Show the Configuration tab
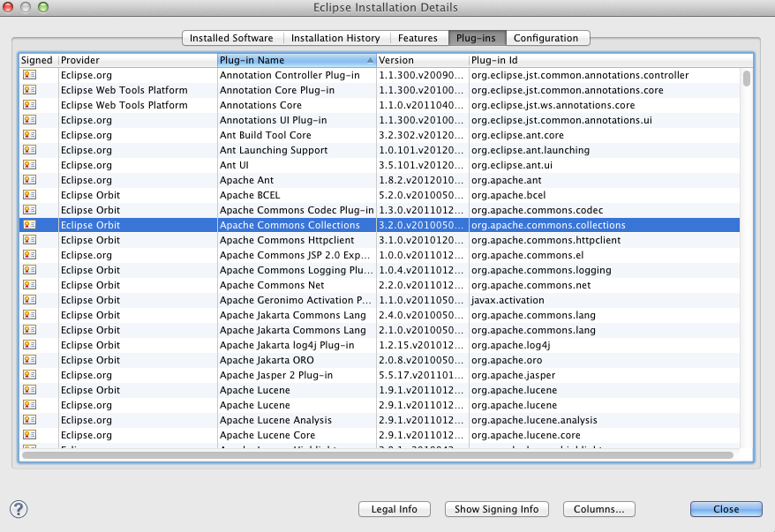This screenshot has height=532, width=775. tap(546, 38)
